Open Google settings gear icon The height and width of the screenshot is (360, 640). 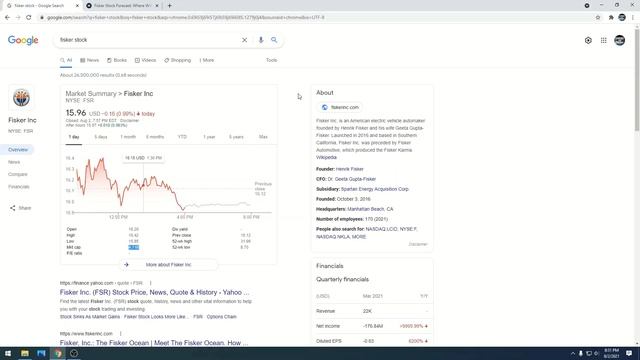(x=588, y=40)
